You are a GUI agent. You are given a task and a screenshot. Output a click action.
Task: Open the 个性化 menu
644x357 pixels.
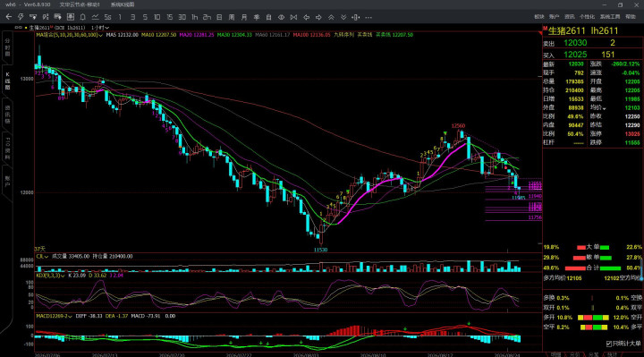pos(587,17)
